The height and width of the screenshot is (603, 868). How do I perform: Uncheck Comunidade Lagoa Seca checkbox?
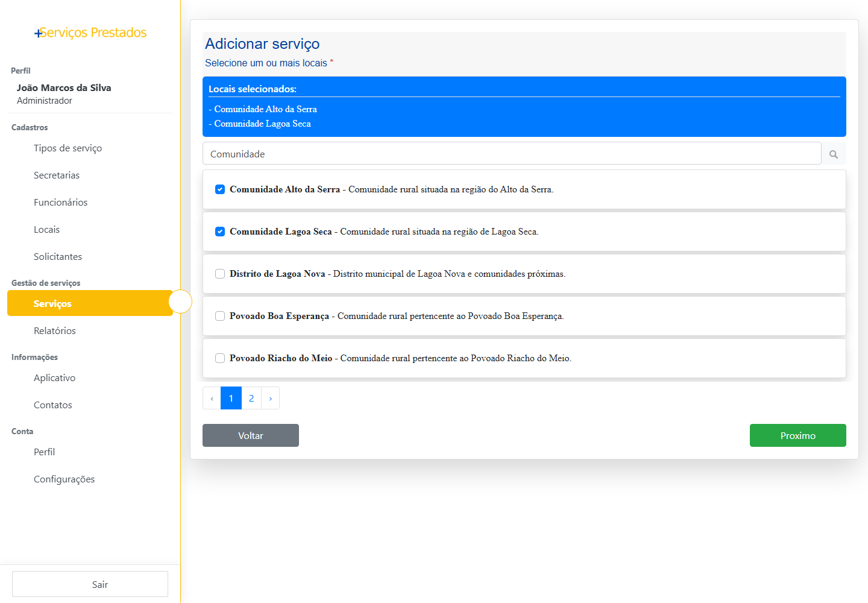pos(220,232)
